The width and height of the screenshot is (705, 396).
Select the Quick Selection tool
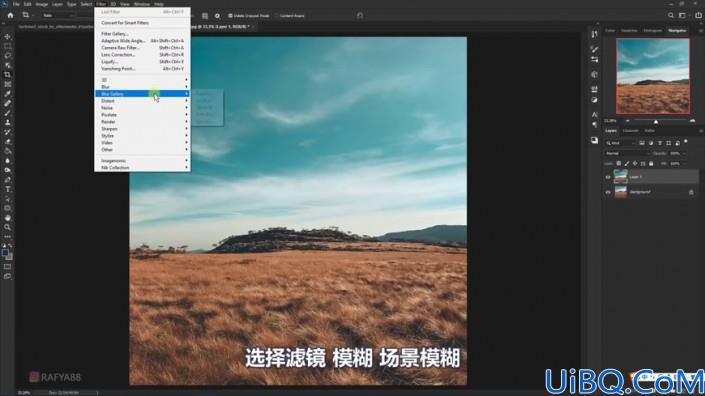(x=7, y=65)
